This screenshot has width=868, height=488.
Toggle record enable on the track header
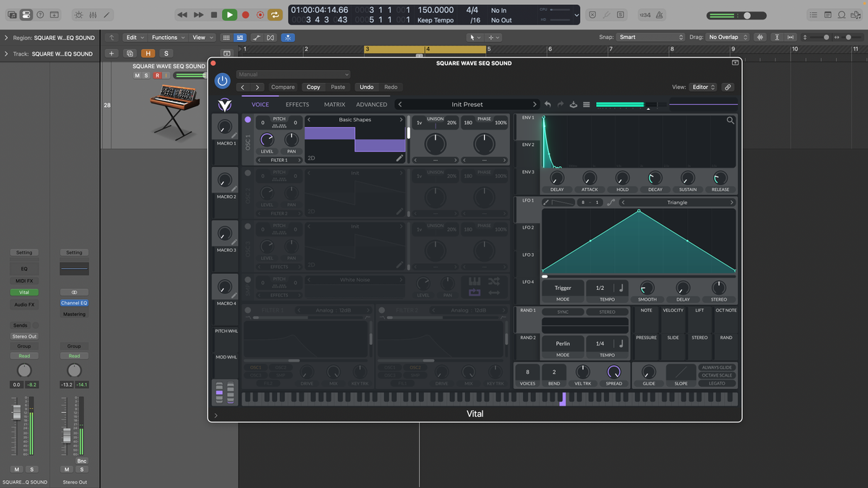tap(158, 74)
